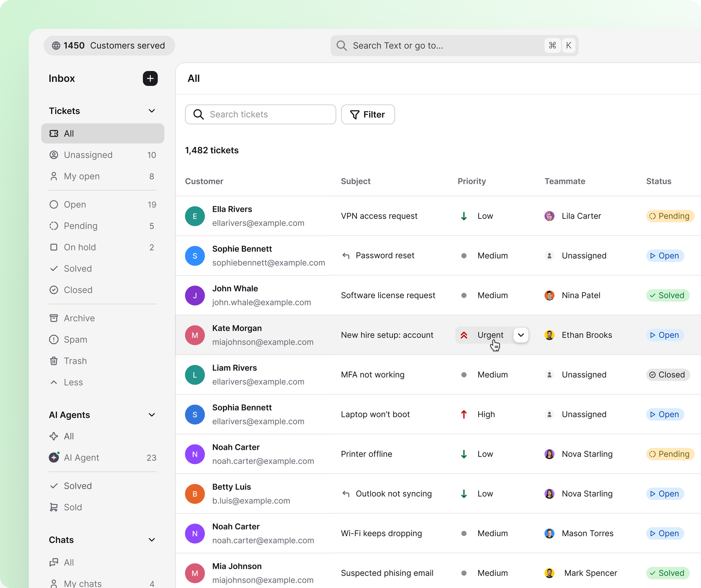Select All tickets in the sidebar
The height and width of the screenshot is (588, 701).
pyautogui.click(x=103, y=134)
